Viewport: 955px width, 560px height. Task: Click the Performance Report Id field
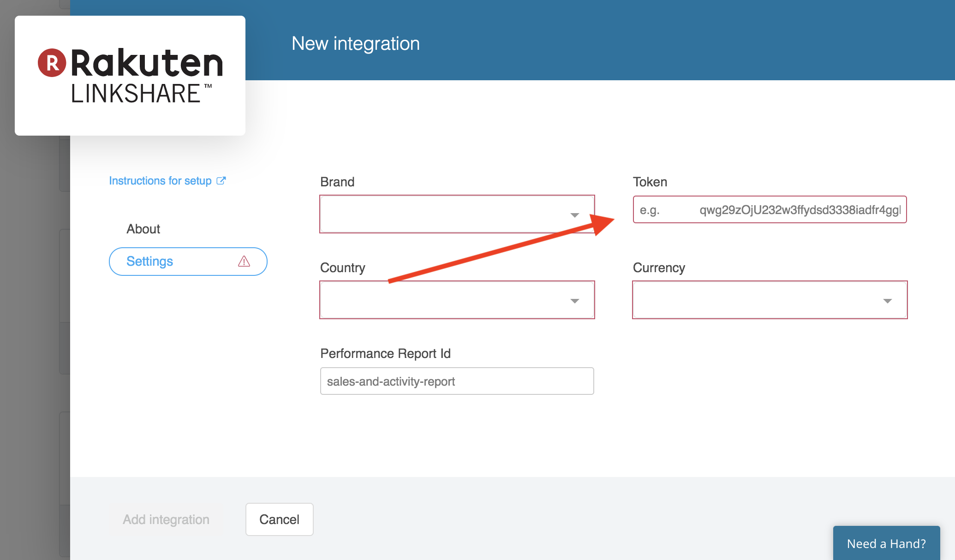(457, 381)
